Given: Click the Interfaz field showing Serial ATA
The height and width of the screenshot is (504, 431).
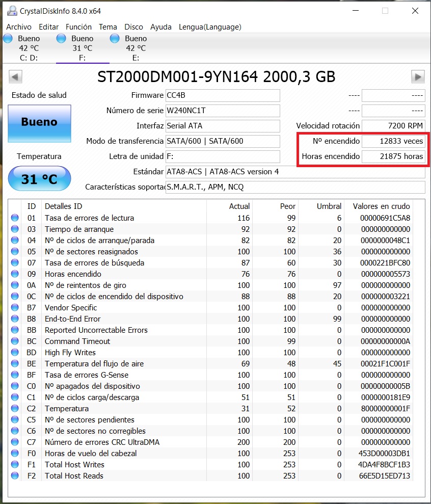Looking at the screenshot, I should (223, 126).
